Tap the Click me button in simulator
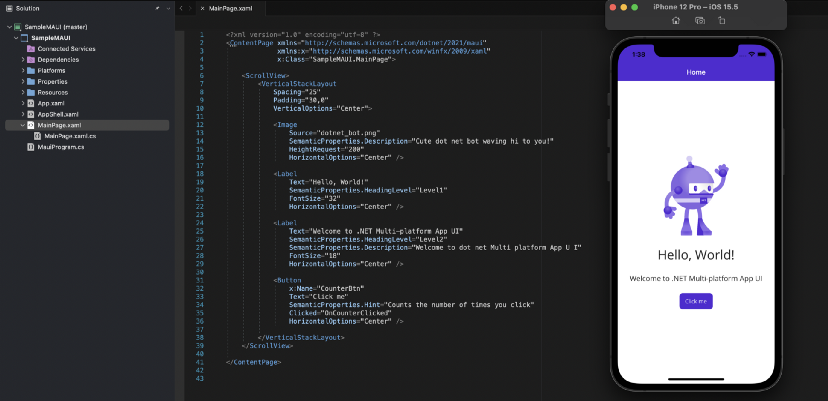The width and height of the screenshot is (828, 401). [x=695, y=301]
